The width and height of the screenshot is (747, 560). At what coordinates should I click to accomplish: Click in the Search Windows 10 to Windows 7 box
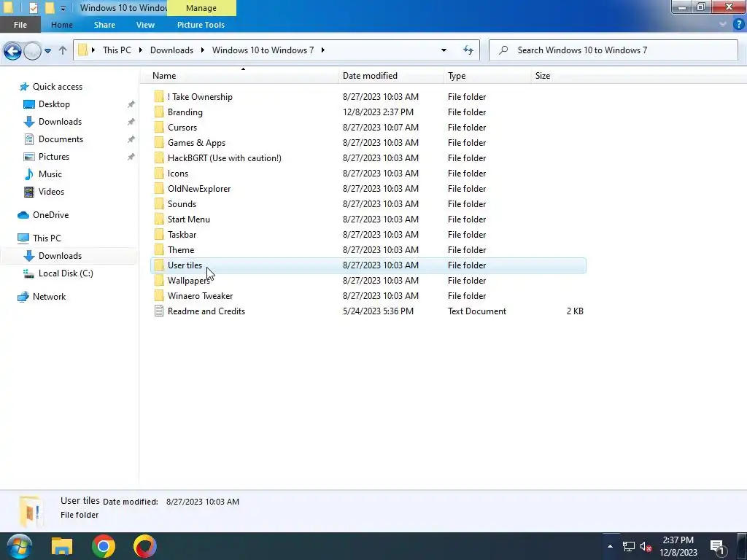pos(613,50)
